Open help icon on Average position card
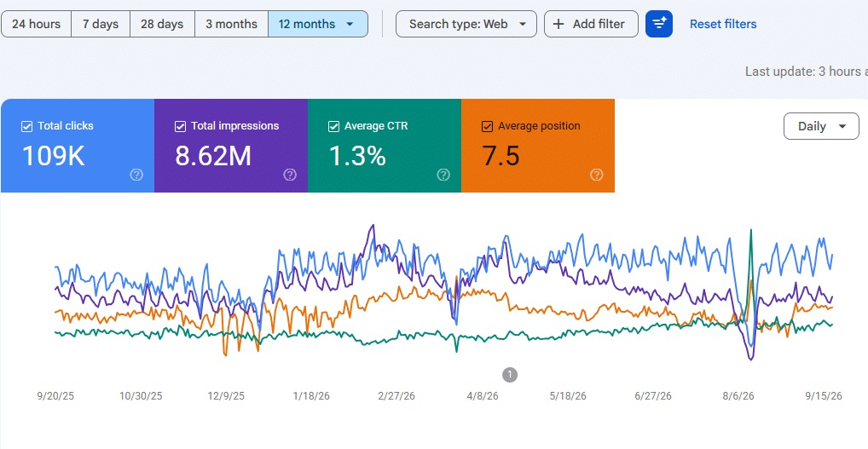 (x=596, y=175)
